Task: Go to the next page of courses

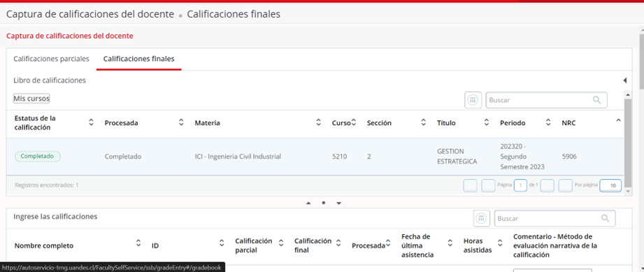Action: 547,186
